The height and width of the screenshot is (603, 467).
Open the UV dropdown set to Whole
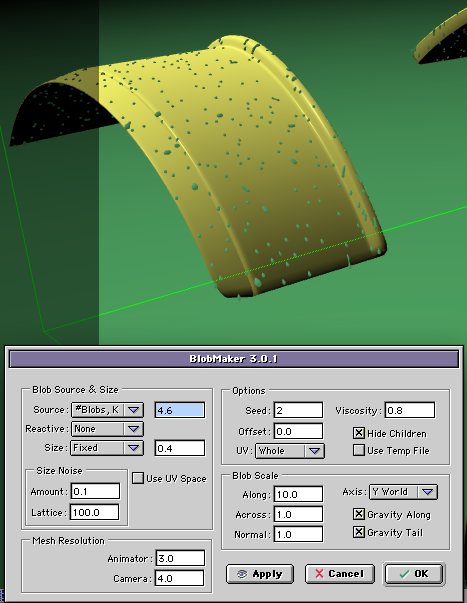290,451
